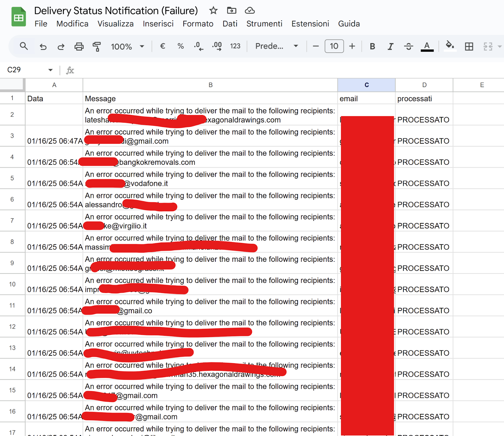Select column B header

tap(210, 85)
